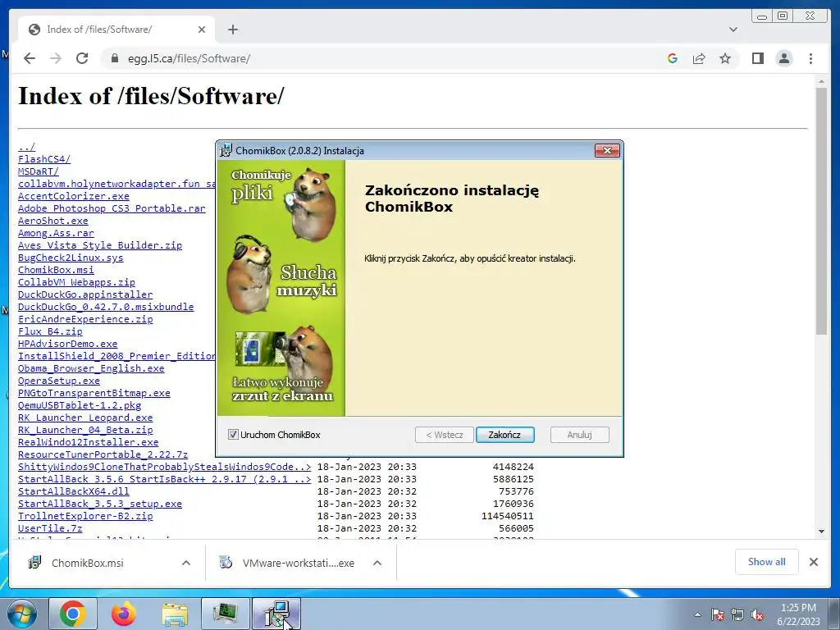The height and width of the screenshot is (630, 840).
Task: Open Chrome from taskbar
Action: (73, 614)
